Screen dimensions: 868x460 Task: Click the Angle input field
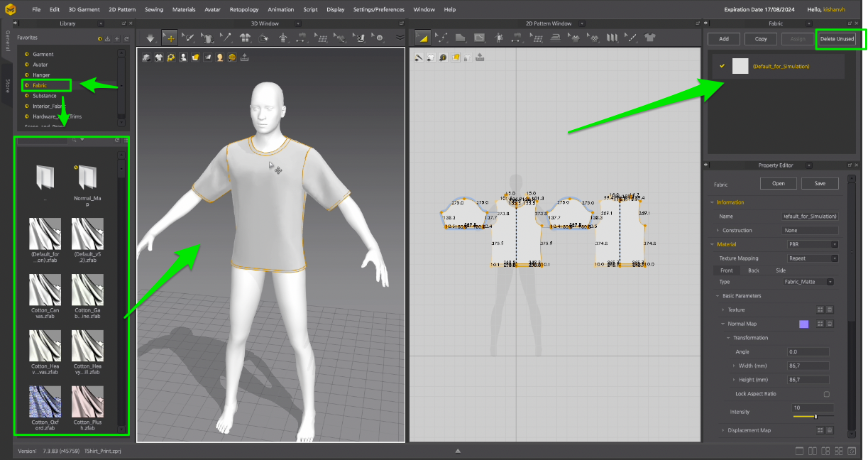coord(808,352)
